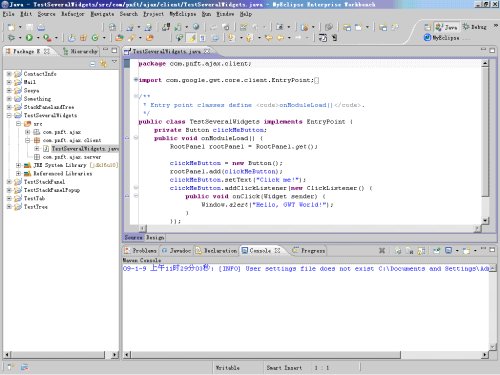The height and width of the screenshot is (375, 500).
Task: Switch to the Design tab below editor
Action: [155, 237]
